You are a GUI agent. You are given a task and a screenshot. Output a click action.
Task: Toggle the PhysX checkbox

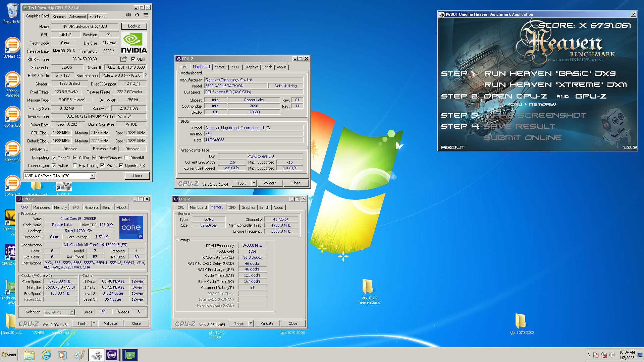click(x=102, y=165)
